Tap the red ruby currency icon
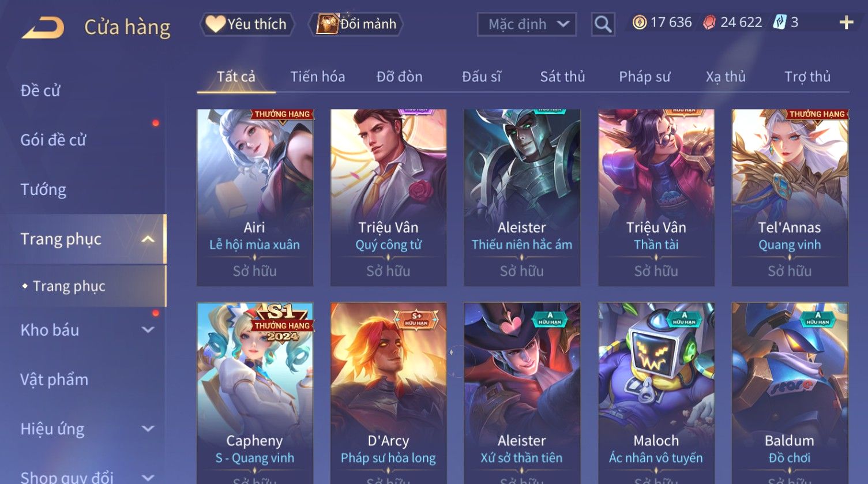Image resolution: width=868 pixels, height=484 pixels. pos(709,22)
